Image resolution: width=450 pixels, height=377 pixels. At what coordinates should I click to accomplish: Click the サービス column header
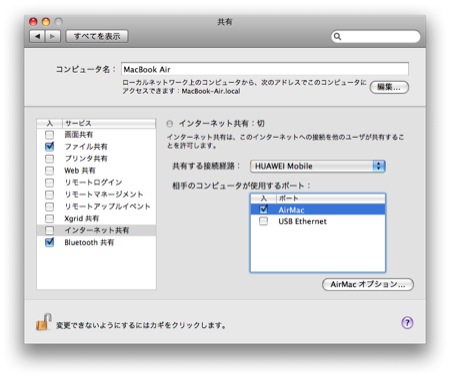click(109, 123)
